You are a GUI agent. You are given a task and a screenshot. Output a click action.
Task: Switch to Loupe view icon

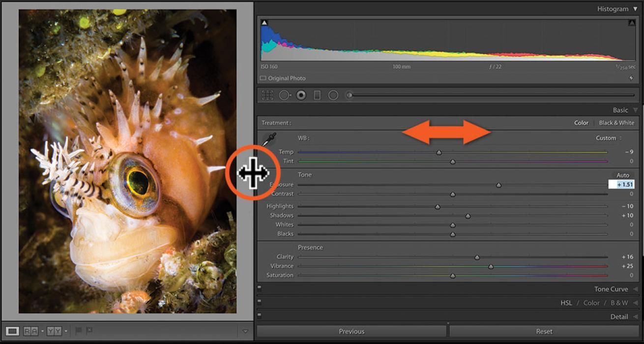(12, 331)
